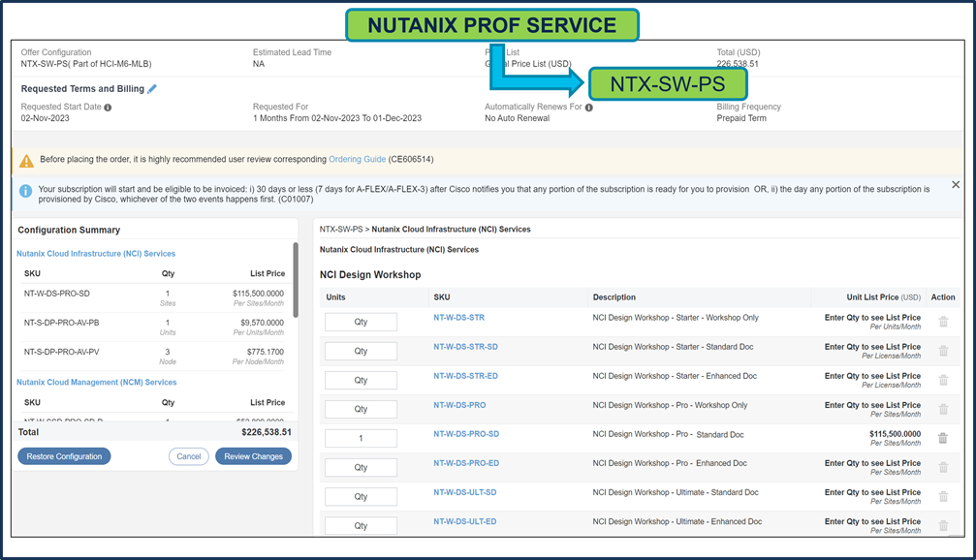The height and width of the screenshot is (560, 976).
Task: Open the NT-W-DS-PRO SKU link
Action: point(459,405)
